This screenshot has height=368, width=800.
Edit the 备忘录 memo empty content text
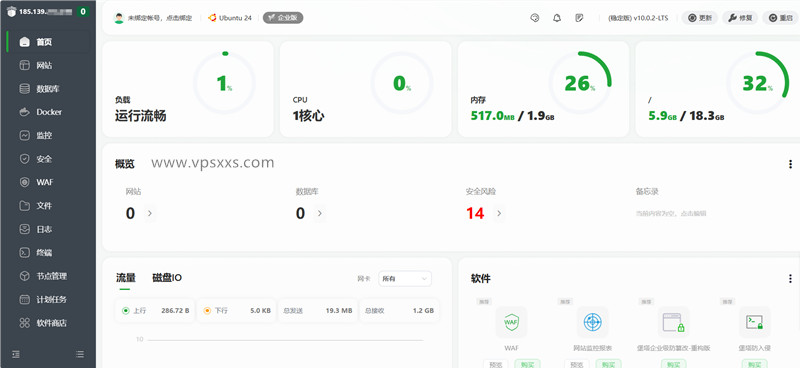(671, 214)
